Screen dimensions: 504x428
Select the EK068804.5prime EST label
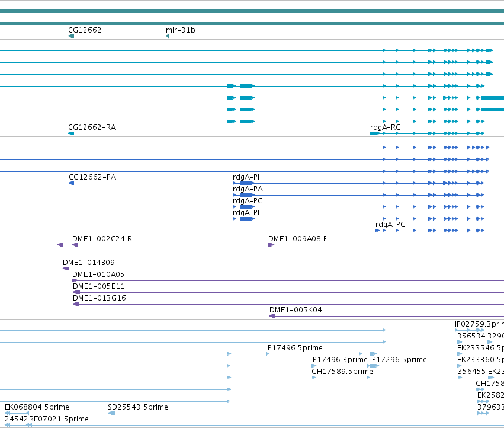(x=37, y=407)
